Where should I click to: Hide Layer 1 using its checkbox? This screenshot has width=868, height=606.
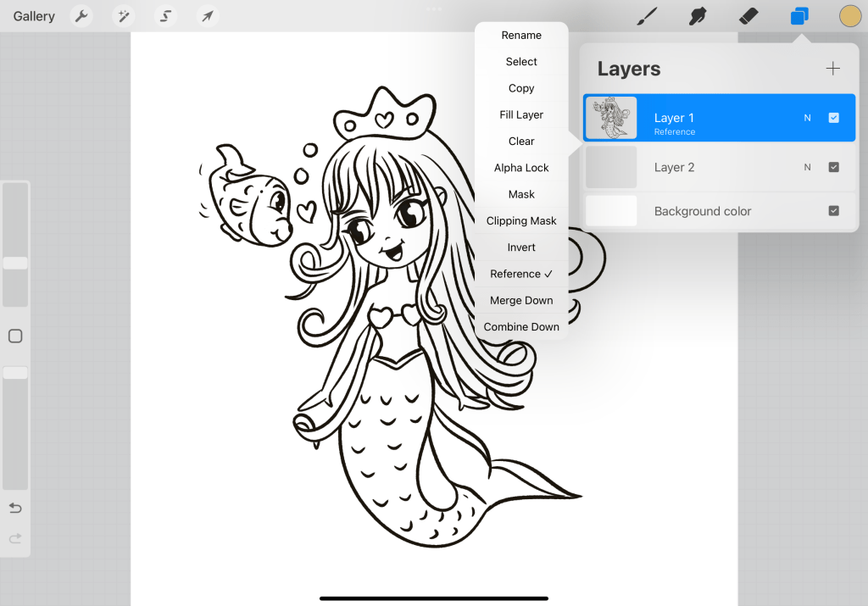[x=833, y=118]
